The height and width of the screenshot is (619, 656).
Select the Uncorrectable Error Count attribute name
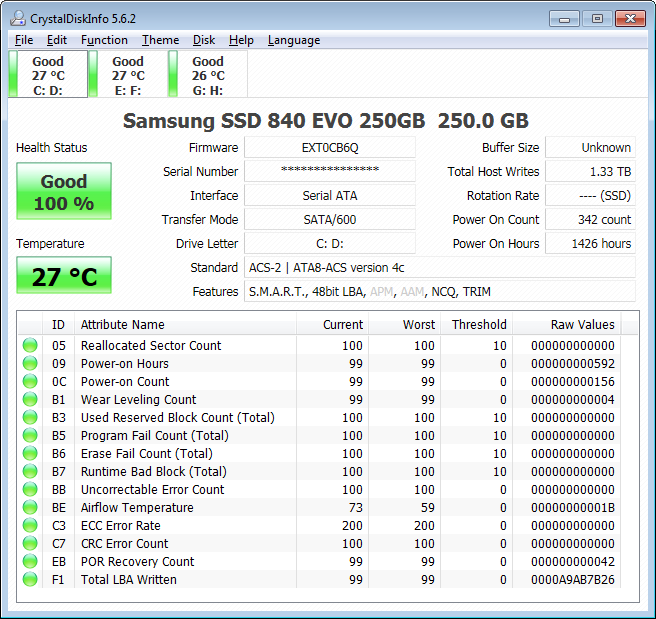152,489
